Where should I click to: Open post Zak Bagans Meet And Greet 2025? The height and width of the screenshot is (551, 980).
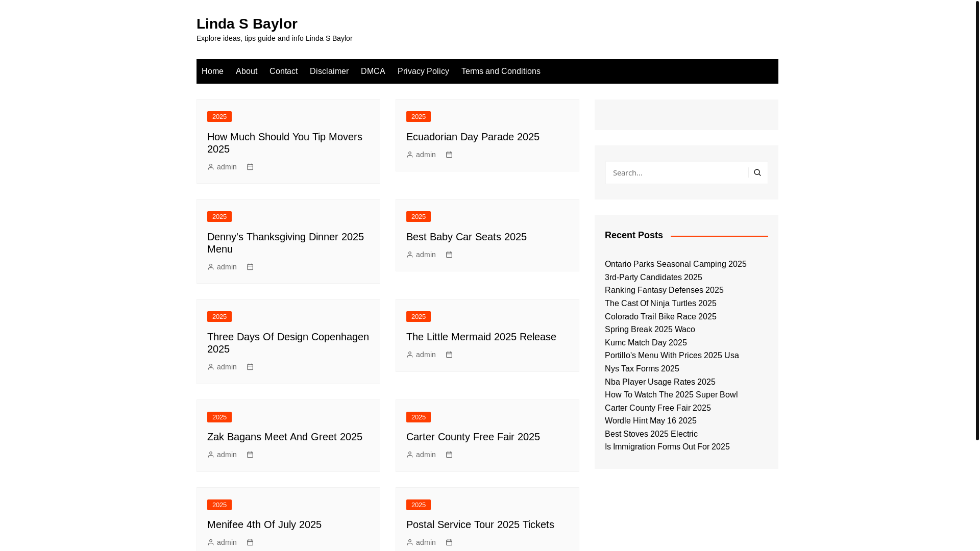click(x=285, y=437)
